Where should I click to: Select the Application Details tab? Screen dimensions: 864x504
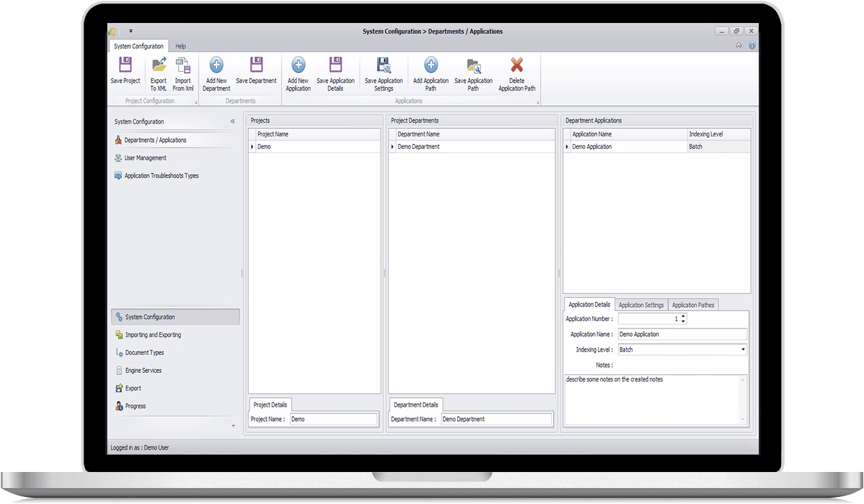click(x=589, y=304)
